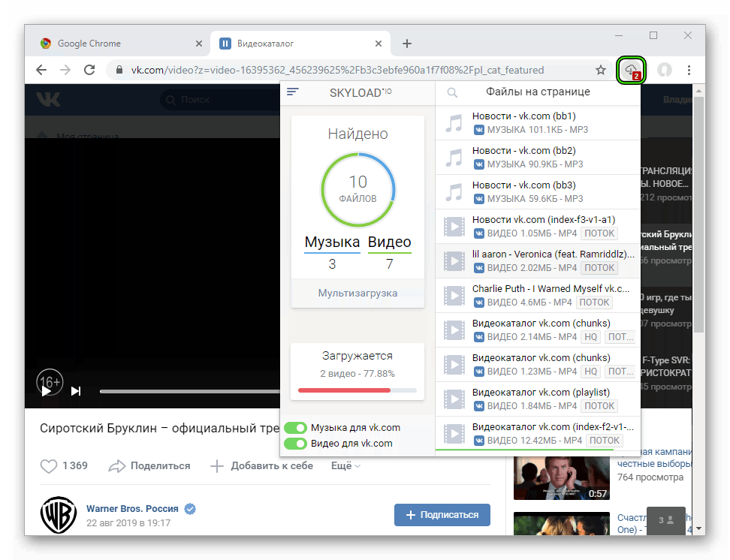The width and height of the screenshot is (730, 560).
Task: Click the music note icon for bb3
Action: pos(454,192)
